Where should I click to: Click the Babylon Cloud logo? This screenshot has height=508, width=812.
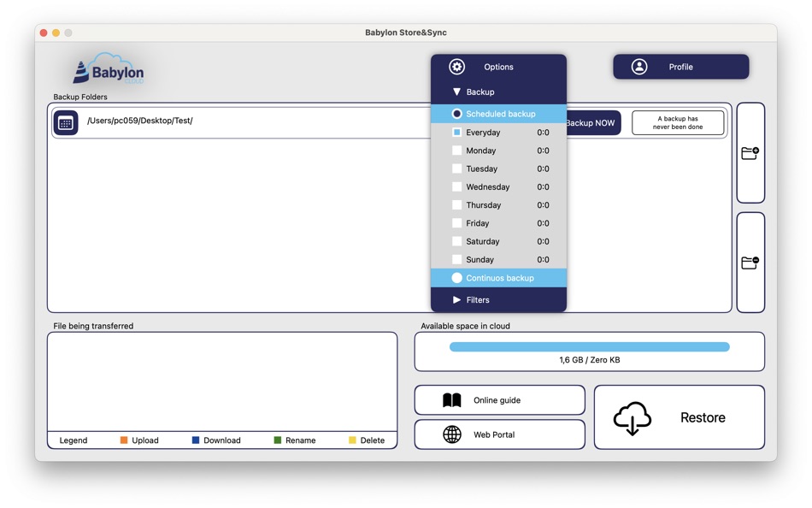[x=109, y=69]
